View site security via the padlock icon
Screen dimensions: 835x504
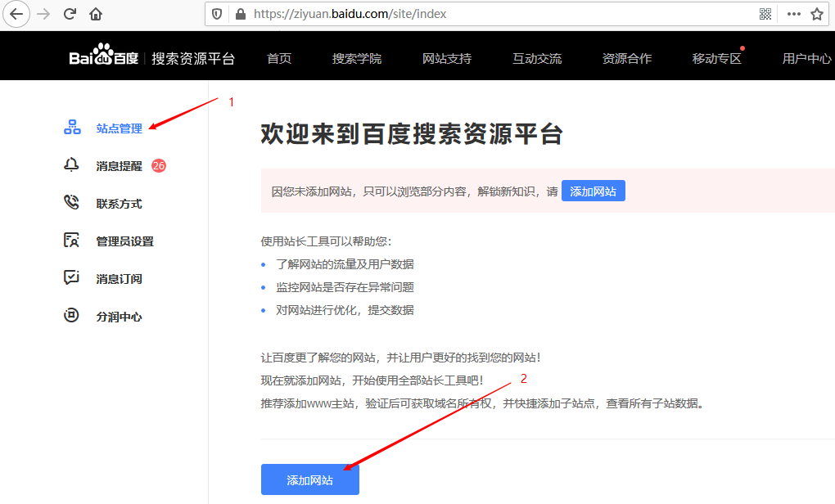click(x=241, y=14)
